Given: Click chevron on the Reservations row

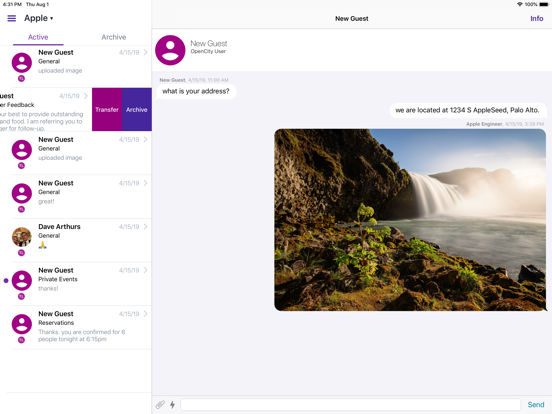Looking at the screenshot, I should coord(145,314).
